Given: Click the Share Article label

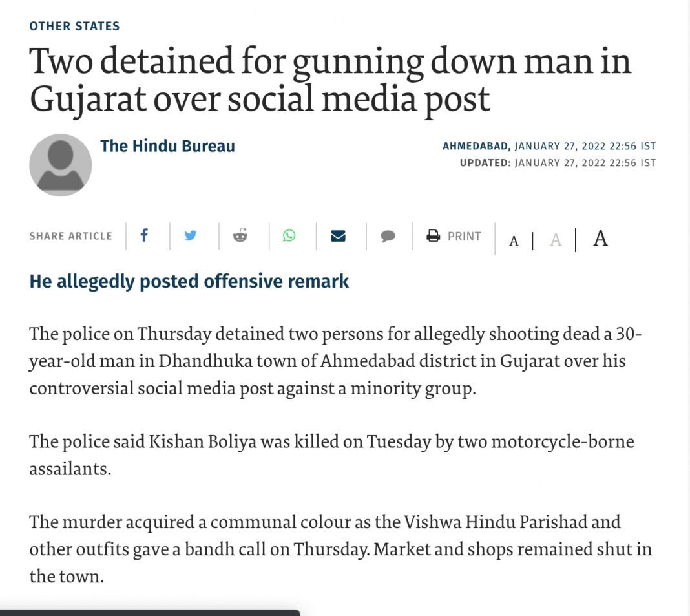Looking at the screenshot, I should 70,237.
